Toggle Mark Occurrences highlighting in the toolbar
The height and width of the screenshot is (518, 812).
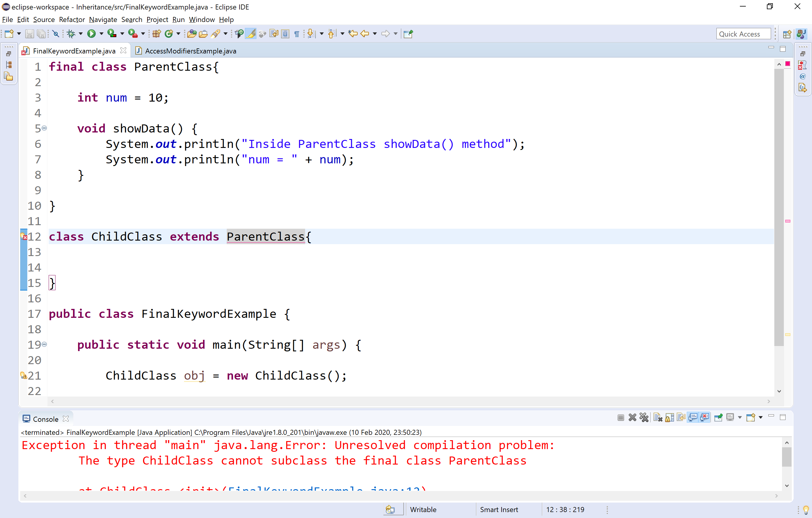(250, 33)
